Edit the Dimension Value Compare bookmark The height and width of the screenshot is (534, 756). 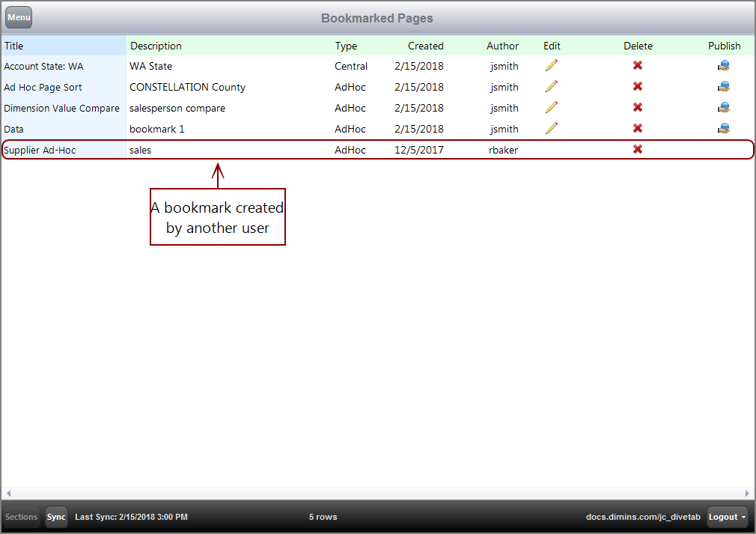pyautogui.click(x=552, y=108)
